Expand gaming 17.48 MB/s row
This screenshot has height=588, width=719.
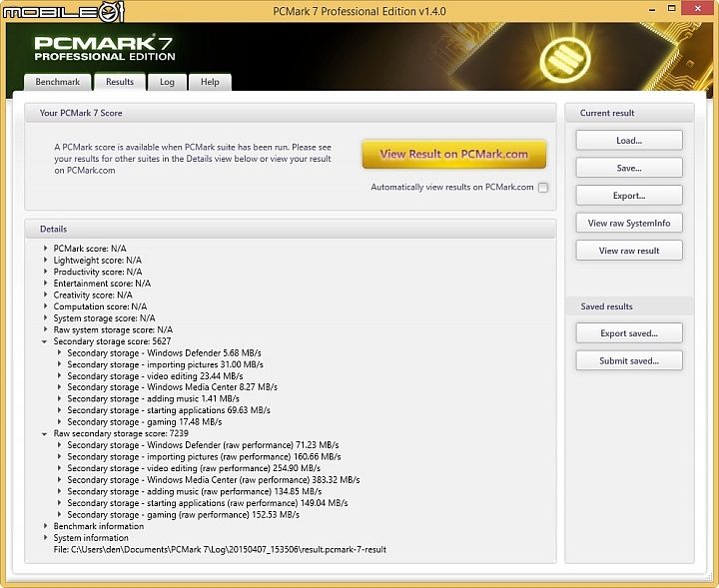click(x=59, y=421)
